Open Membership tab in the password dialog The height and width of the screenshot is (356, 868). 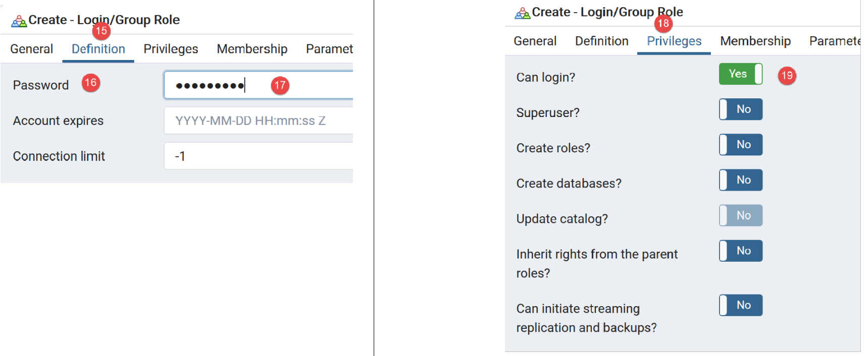click(252, 49)
